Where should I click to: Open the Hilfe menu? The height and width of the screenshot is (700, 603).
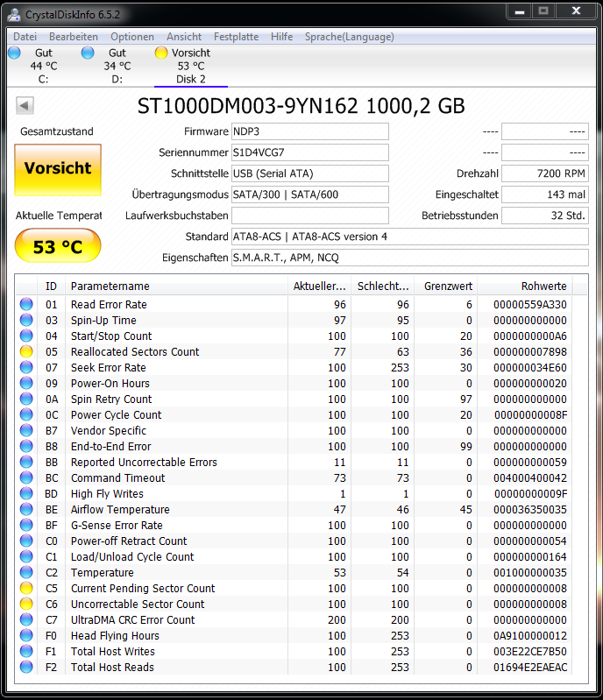tap(282, 37)
